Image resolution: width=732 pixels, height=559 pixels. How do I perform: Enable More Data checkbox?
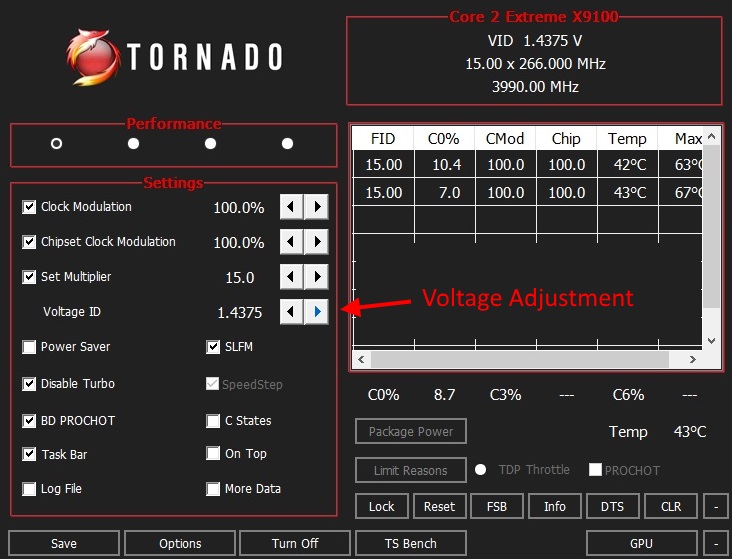point(213,489)
